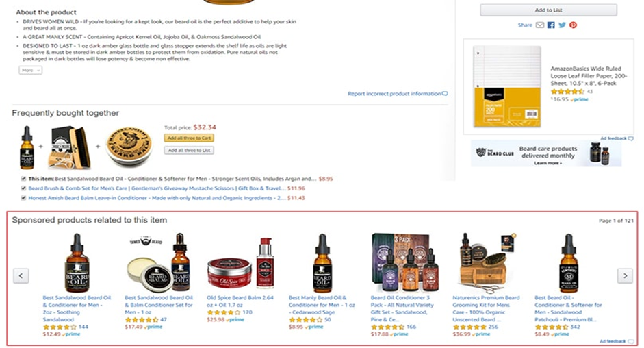Open AmazonBasics Loose Leaf Filler Paper thumbnail
Image resolution: width=644 pixels, height=348 pixels.
[x=507, y=86]
